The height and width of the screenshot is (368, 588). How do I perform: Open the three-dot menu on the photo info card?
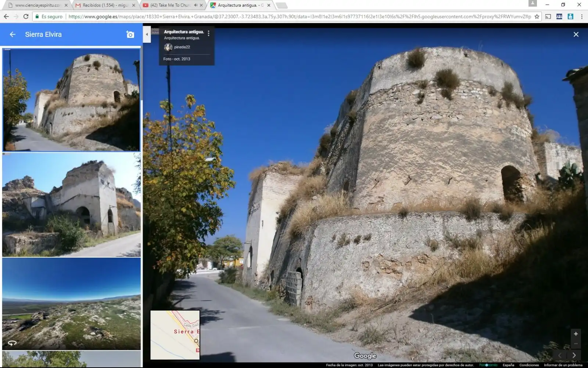(x=209, y=33)
